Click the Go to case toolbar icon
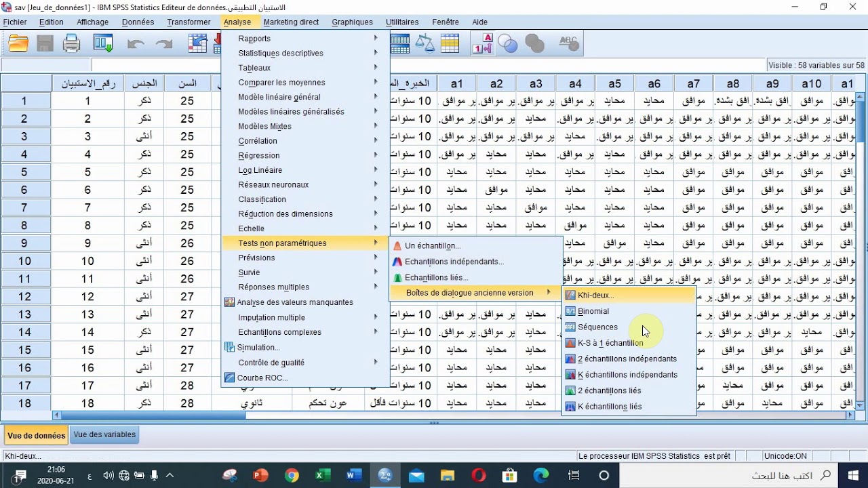Viewport: 868px width, 488px height. click(198, 44)
